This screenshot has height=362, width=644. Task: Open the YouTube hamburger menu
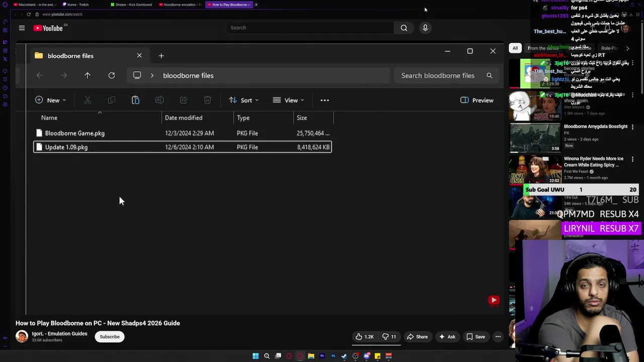coord(22,28)
